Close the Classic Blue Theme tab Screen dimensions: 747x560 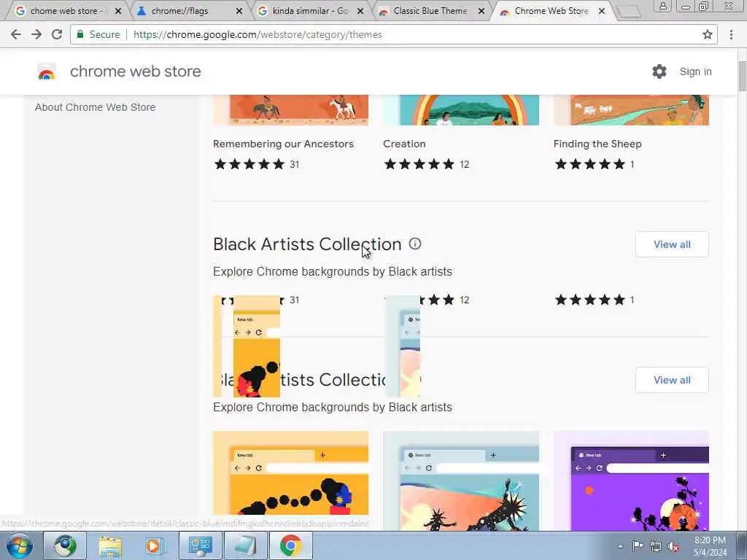(x=481, y=10)
